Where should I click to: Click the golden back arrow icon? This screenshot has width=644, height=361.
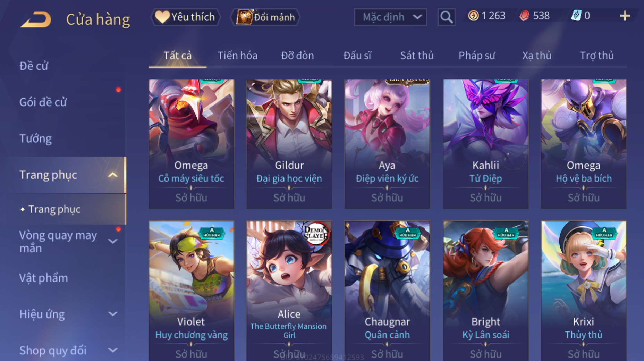coord(36,19)
